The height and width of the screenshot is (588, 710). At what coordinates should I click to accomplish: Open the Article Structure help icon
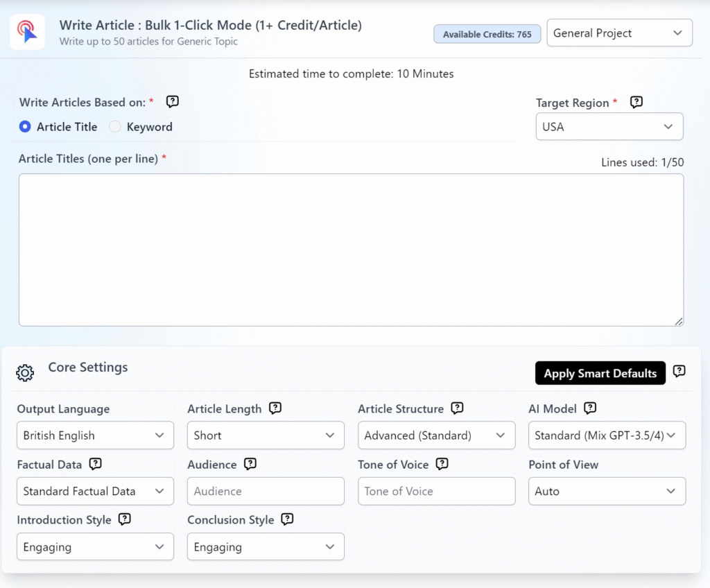tap(457, 408)
